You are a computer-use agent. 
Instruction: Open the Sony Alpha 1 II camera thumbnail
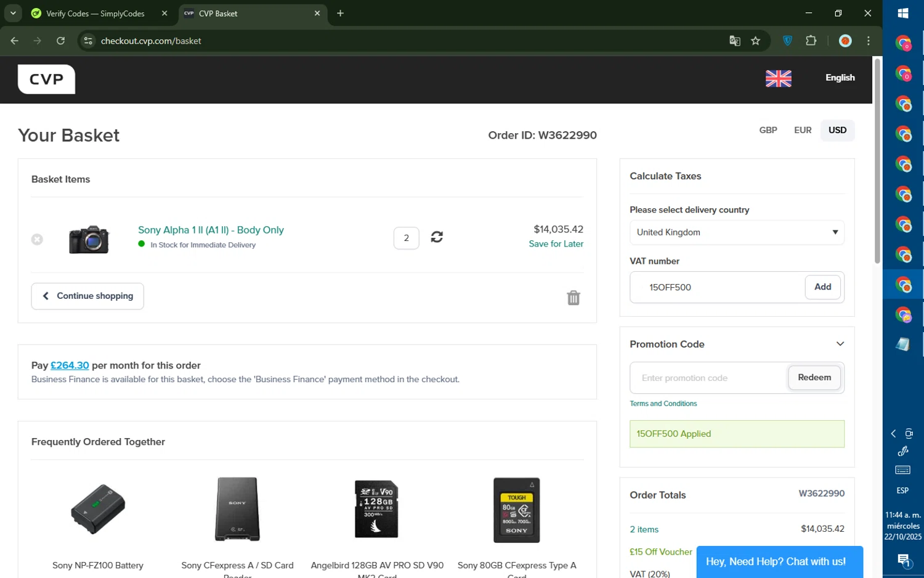[x=89, y=239]
